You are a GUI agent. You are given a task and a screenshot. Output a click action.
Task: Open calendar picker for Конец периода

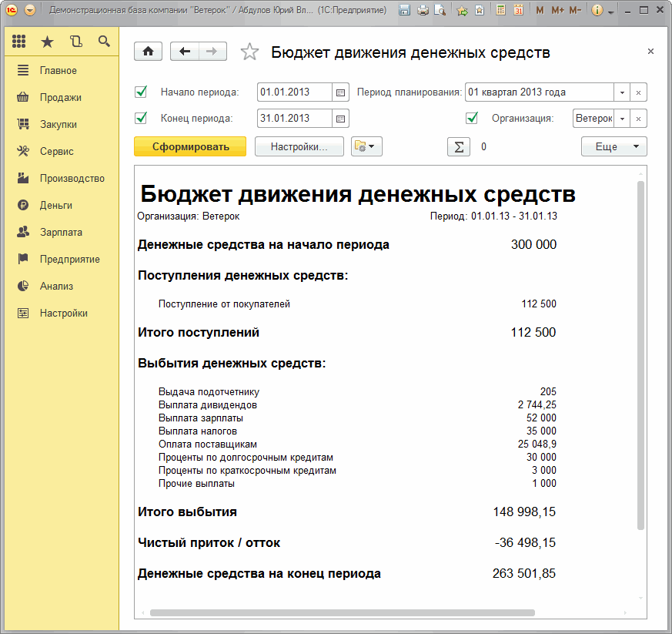(x=340, y=119)
